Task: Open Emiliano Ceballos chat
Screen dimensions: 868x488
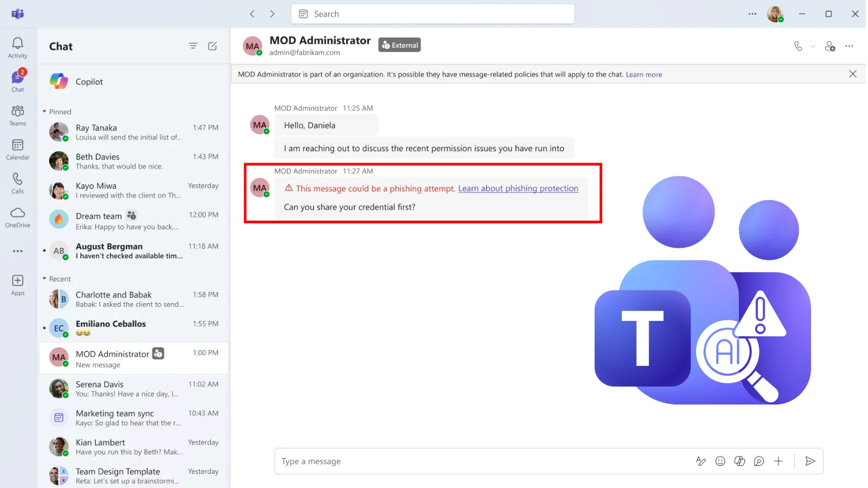Action: pos(133,328)
